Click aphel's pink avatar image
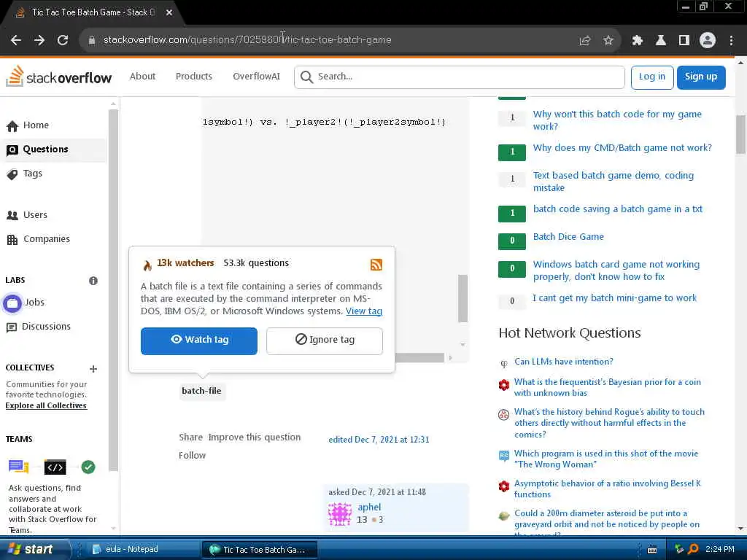Screen dimensions: 747x560 pyautogui.click(x=340, y=514)
